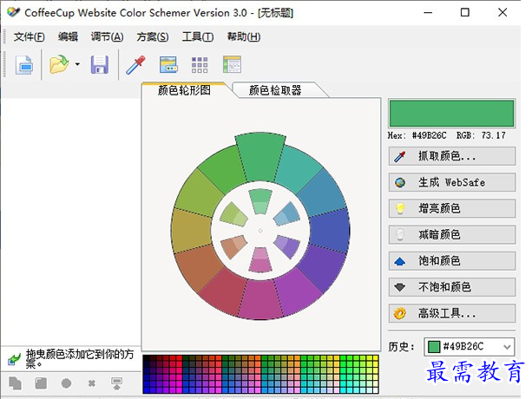Click the CoffeeCup app icon in title bar
This screenshot has width=532, height=399.
tap(14, 12)
